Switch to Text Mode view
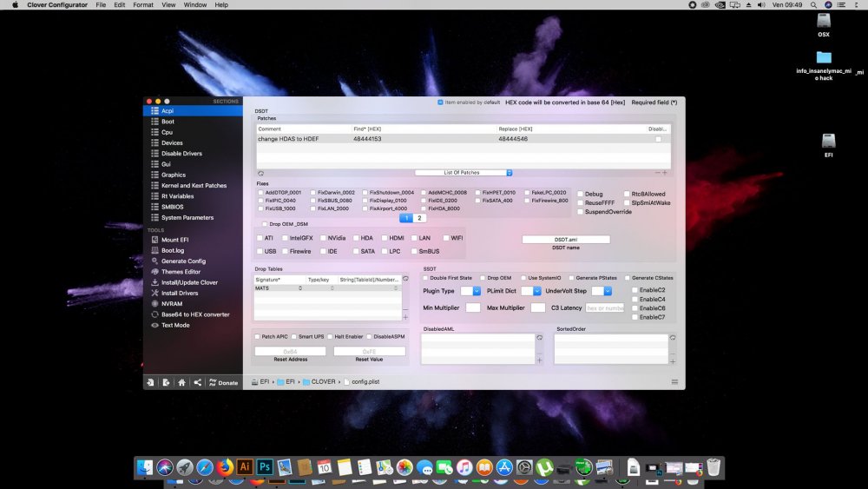Screen dimensions: 868x489 coord(175,325)
